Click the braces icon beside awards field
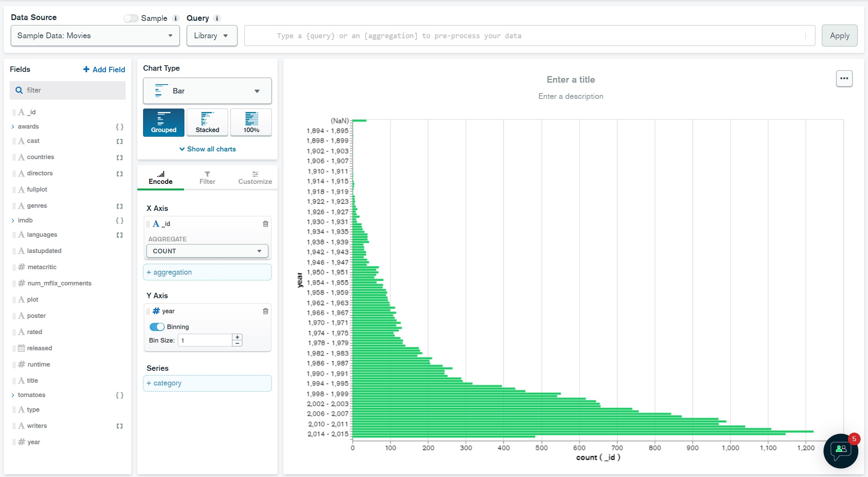The width and height of the screenshot is (868, 477). tap(119, 127)
